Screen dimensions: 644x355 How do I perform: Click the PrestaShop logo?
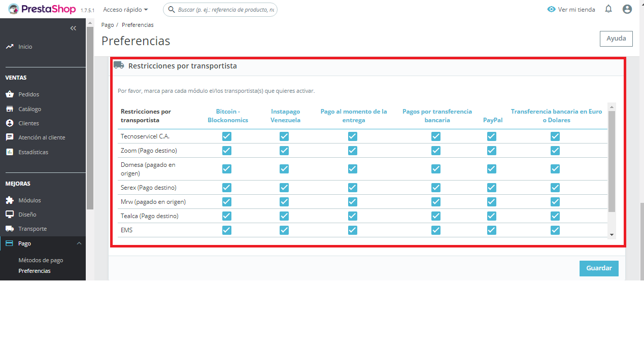point(42,9)
